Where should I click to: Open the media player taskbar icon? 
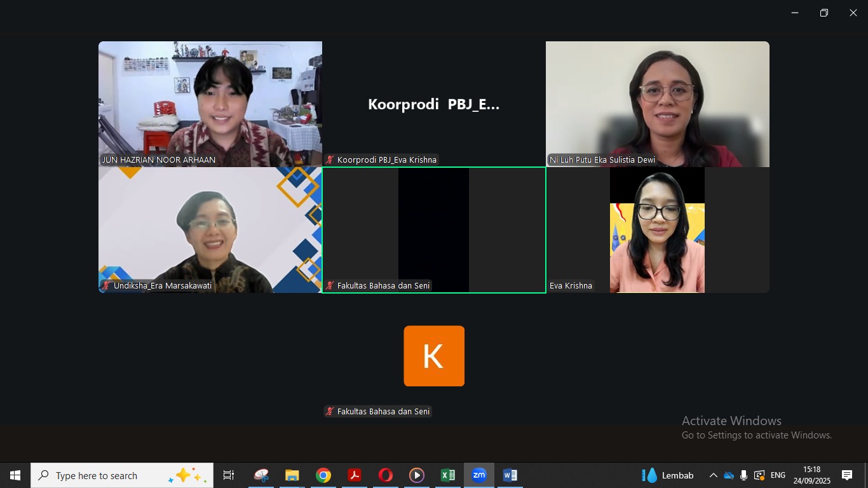[417, 475]
